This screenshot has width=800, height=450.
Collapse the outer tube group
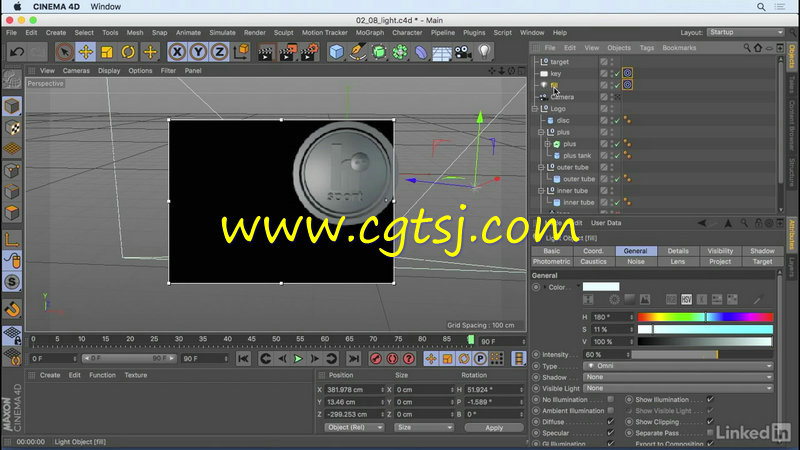point(541,167)
